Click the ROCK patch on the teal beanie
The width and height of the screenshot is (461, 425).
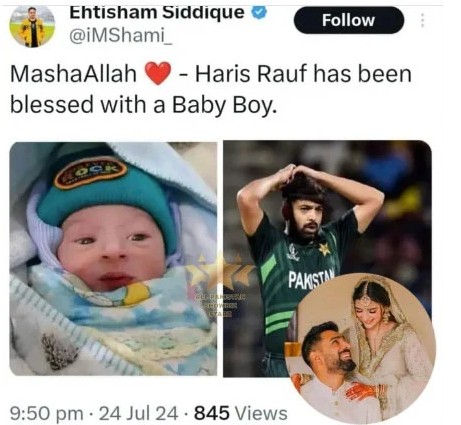click(91, 172)
